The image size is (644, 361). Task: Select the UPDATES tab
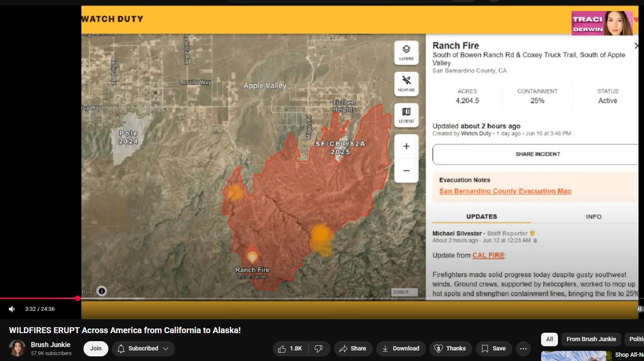pos(482,217)
